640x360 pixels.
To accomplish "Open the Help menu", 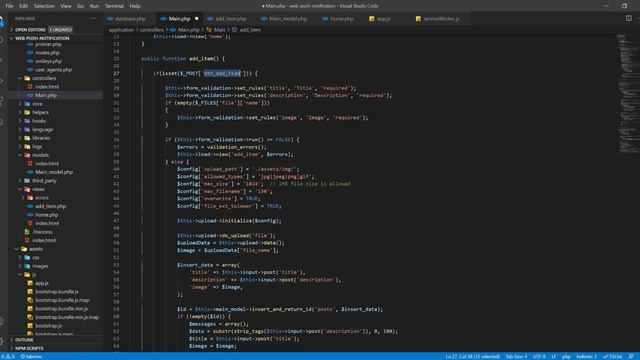I will pyautogui.click(x=135, y=6).
